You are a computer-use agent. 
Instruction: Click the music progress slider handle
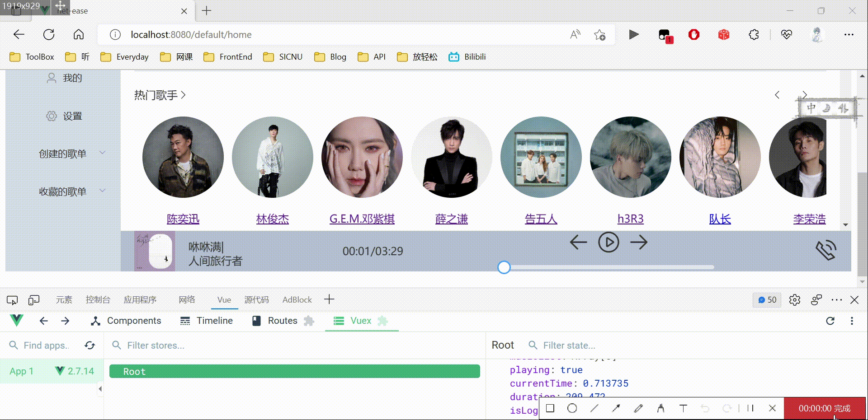[504, 267]
